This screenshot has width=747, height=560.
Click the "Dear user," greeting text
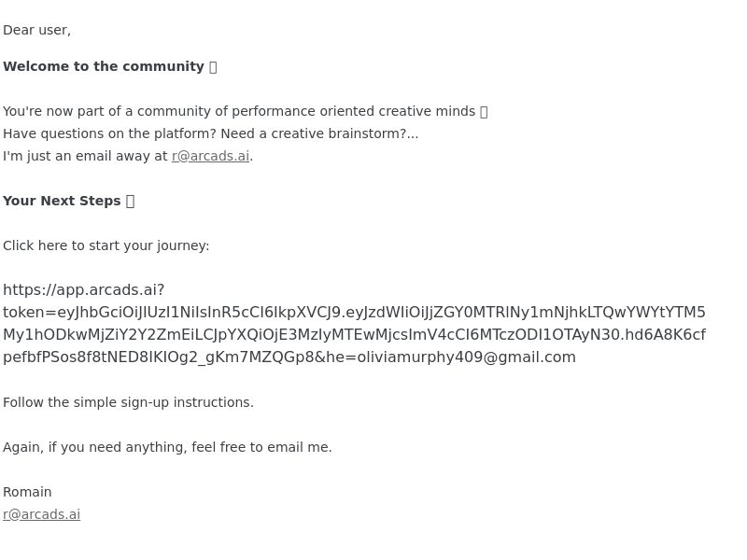coord(36,30)
